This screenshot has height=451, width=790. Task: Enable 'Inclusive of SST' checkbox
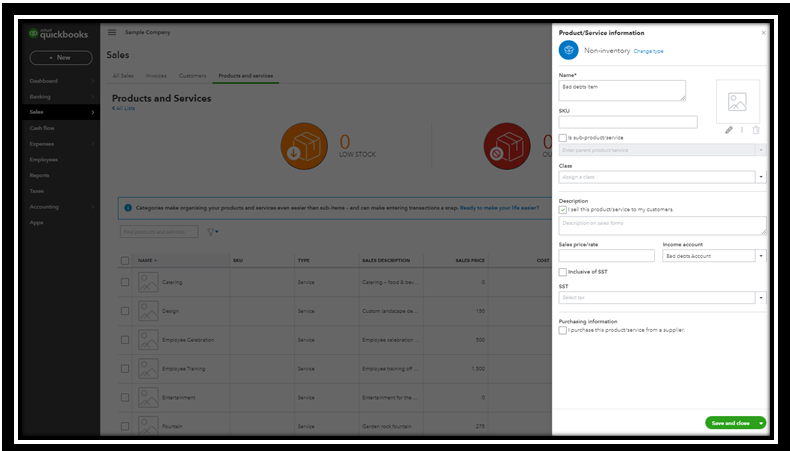[x=563, y=272]
